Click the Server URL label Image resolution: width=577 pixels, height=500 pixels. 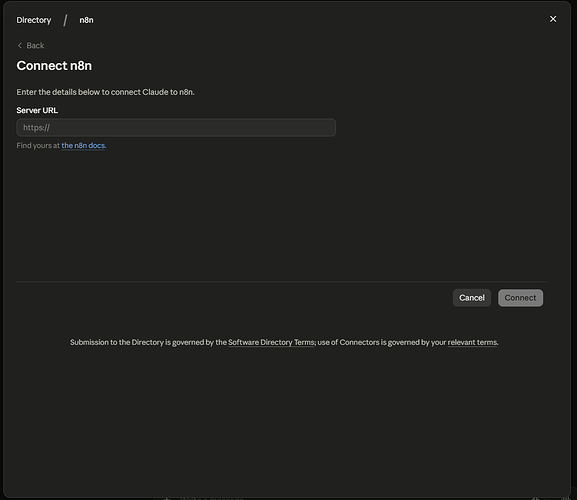click(x=37, y=110)
